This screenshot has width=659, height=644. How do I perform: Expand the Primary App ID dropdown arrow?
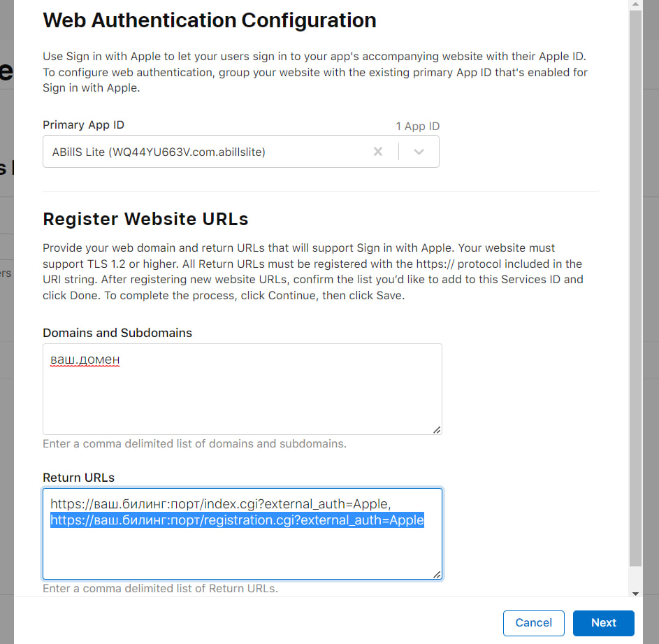point(419,152)
